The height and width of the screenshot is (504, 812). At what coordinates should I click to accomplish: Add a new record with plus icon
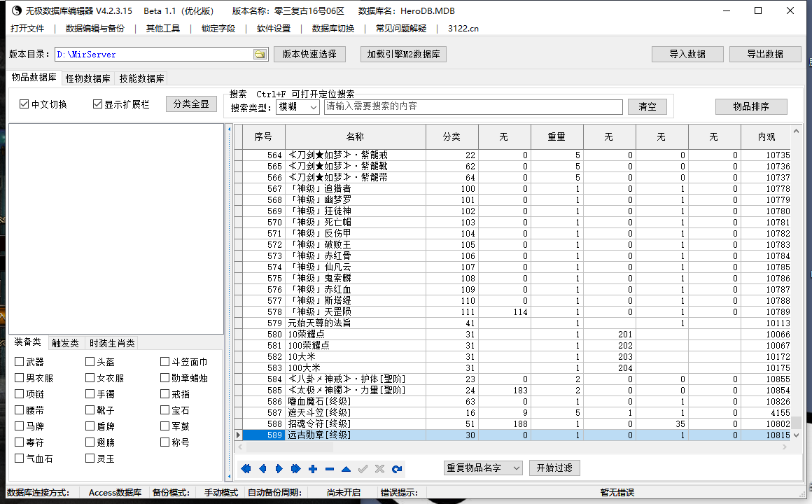point(313,469)
